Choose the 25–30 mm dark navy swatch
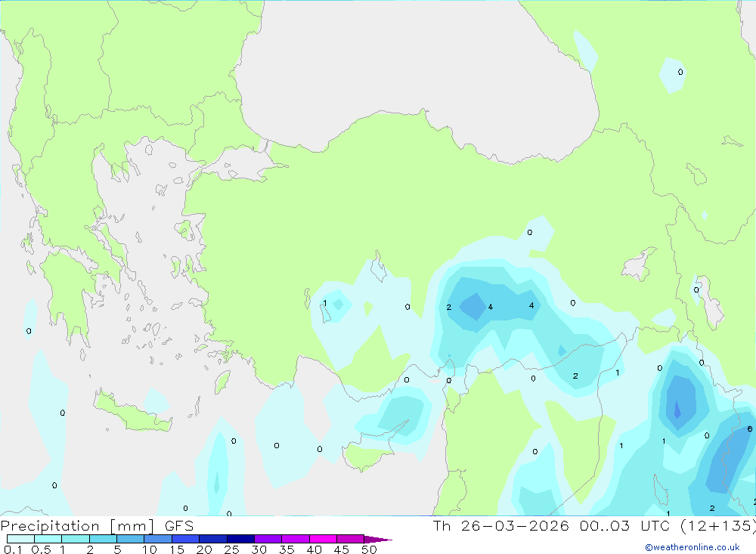The height and width of the screenshot is (554, 756). [x=240, y=539]
